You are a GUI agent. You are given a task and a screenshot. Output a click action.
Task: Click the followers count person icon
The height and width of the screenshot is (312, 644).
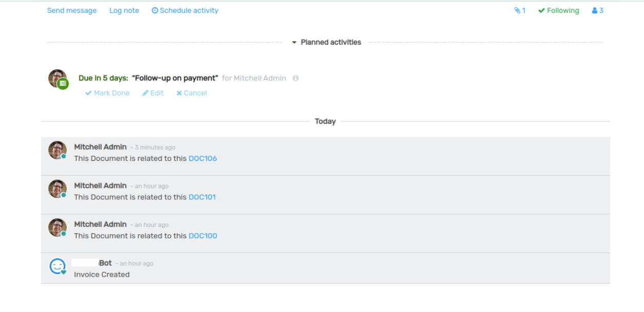pyautogui.click(x=595, y=11)
